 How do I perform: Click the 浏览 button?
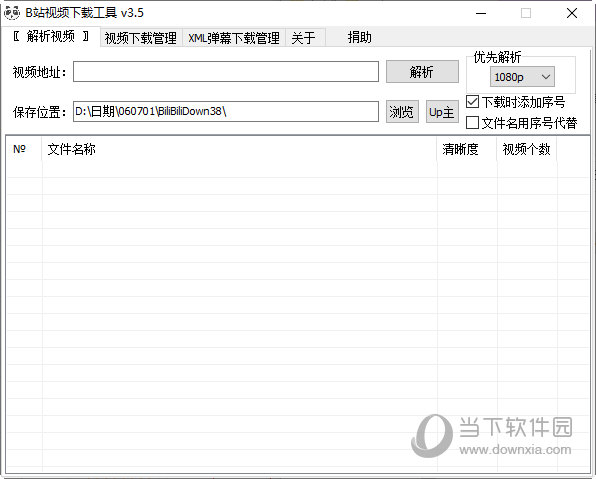402,112
